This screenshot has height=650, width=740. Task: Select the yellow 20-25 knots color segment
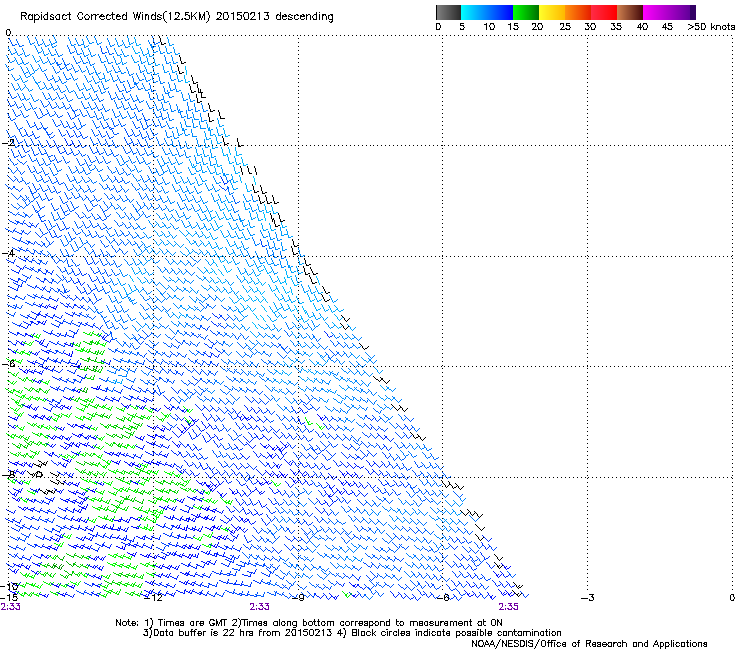[x=552, y=12]
